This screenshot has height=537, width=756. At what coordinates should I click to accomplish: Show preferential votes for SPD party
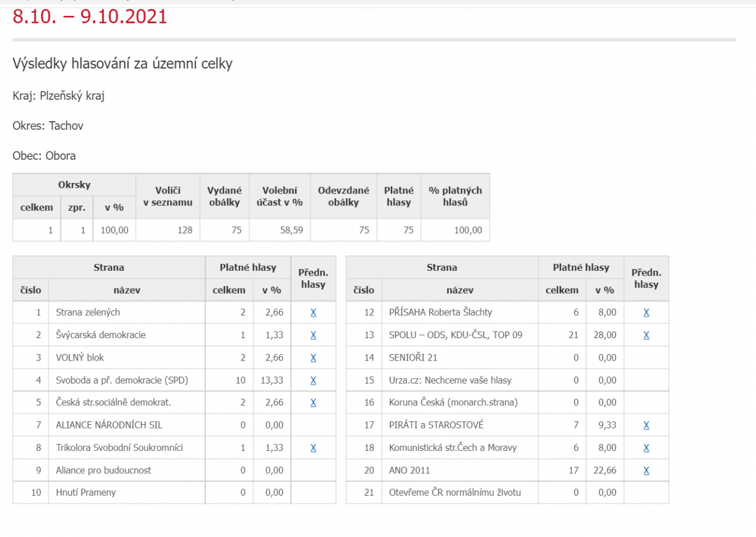point(313,380)
